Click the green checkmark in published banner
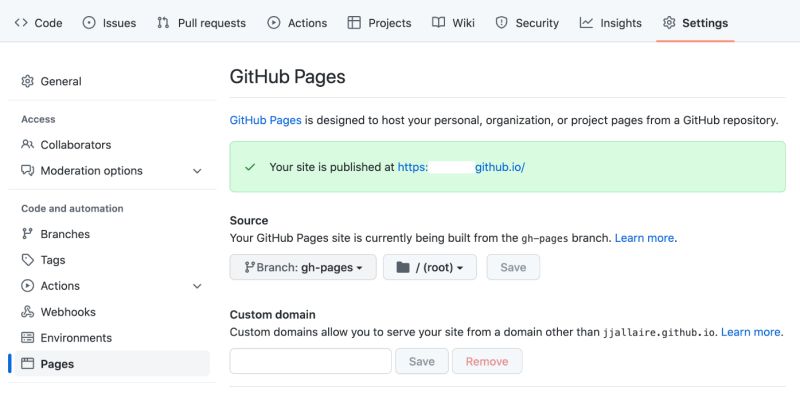 click(250, 167)
